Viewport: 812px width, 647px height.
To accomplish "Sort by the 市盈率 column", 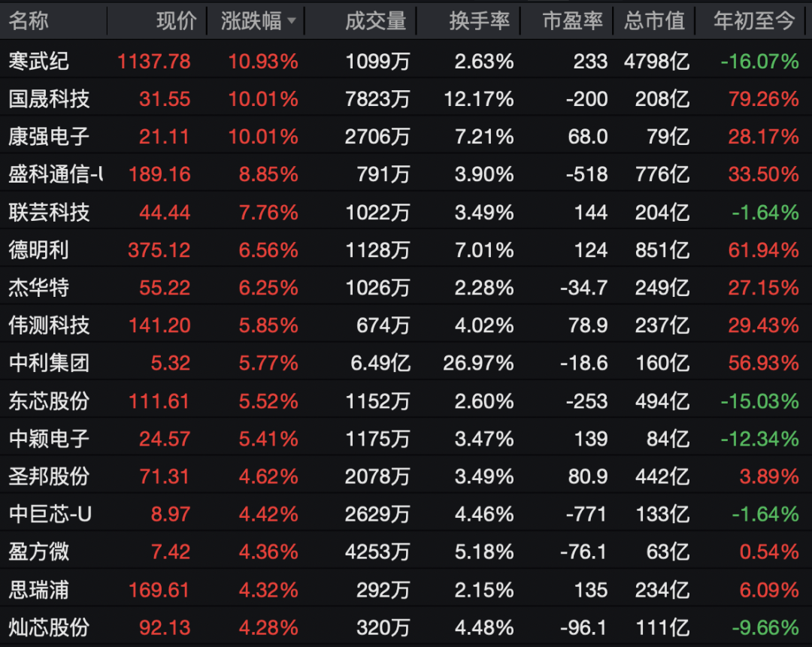I will (570, 21).
